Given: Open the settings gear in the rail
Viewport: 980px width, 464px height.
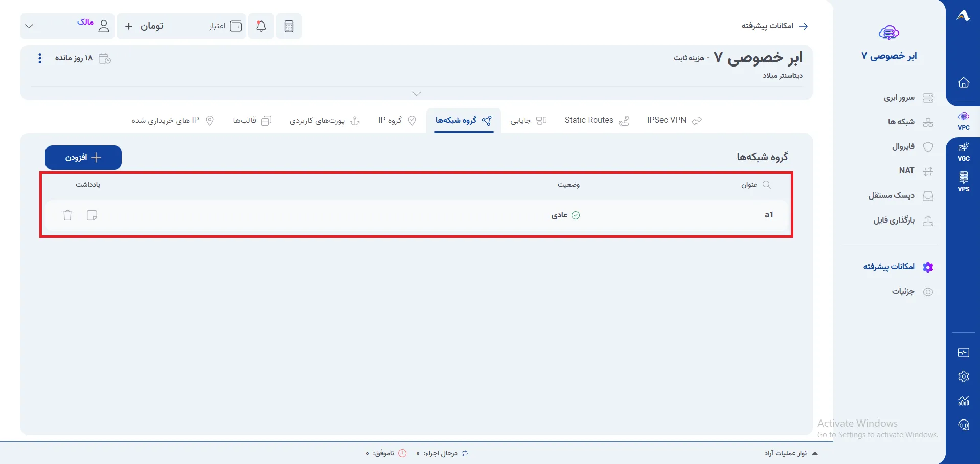Looking at the screenshot, I should 964,377.
